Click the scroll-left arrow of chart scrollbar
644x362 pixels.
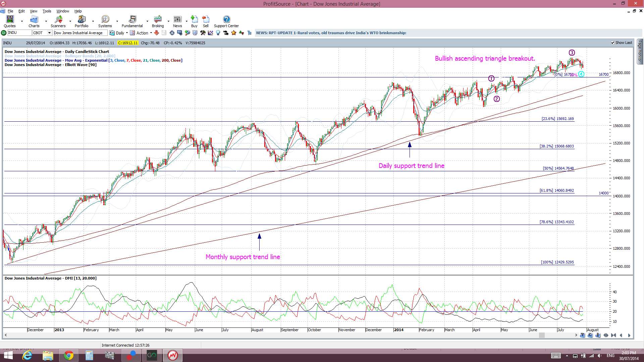[6, 335]
